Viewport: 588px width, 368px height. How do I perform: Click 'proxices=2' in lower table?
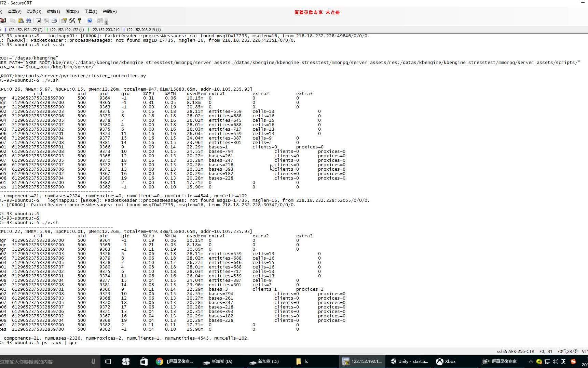pyautogui.click(x=310, y=289)
